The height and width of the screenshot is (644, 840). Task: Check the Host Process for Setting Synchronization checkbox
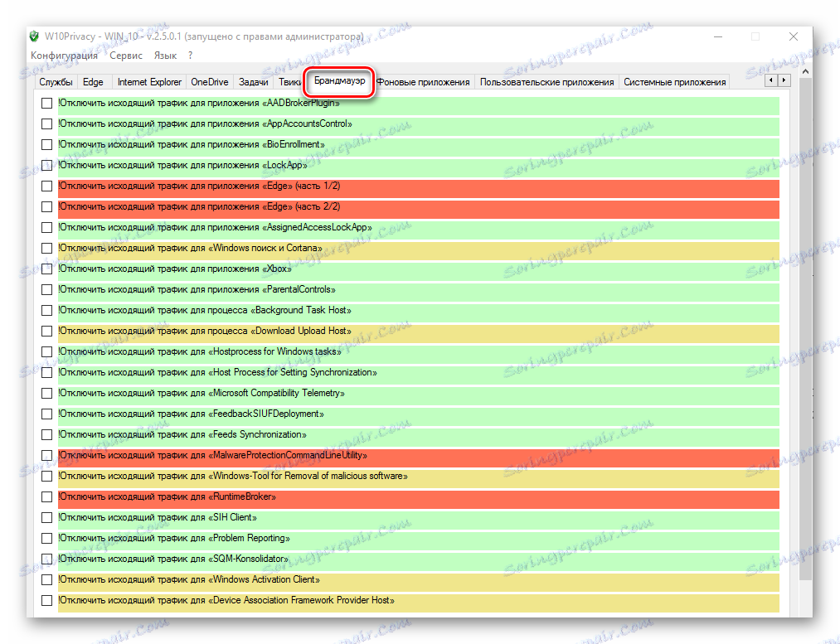pyautogui.click(x=47, y=373)
